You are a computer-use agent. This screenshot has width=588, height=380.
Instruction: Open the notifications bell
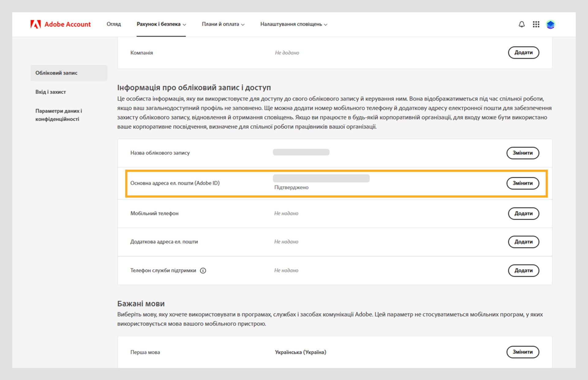click(x=522, y=24)
